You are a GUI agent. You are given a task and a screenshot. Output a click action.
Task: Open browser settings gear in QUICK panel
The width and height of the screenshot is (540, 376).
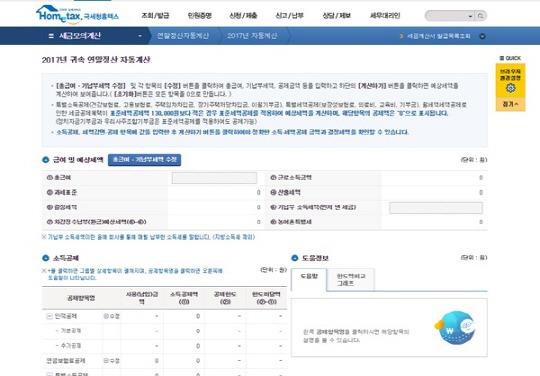pos(510,88)
